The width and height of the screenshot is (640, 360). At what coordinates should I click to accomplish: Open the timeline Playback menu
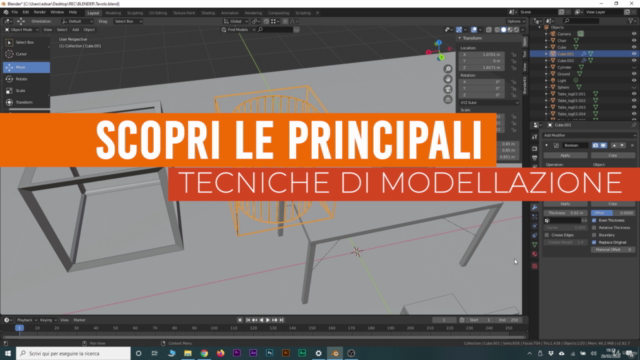click(x=26, y=320)
